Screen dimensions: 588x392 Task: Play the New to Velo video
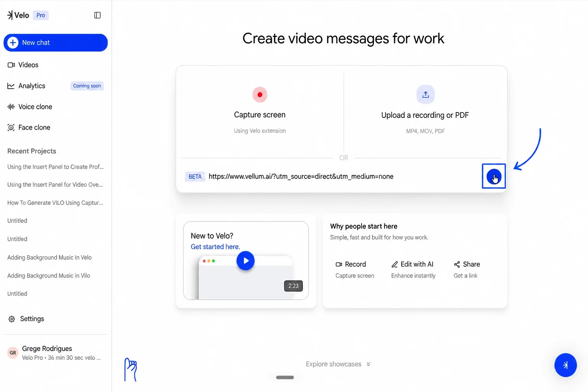point(245,261)
